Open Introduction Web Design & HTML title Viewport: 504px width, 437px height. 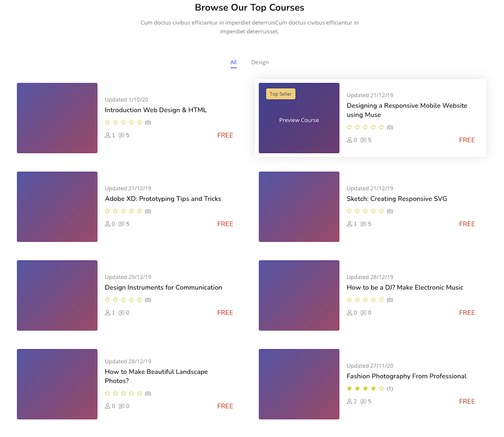(x=156, y=110)
